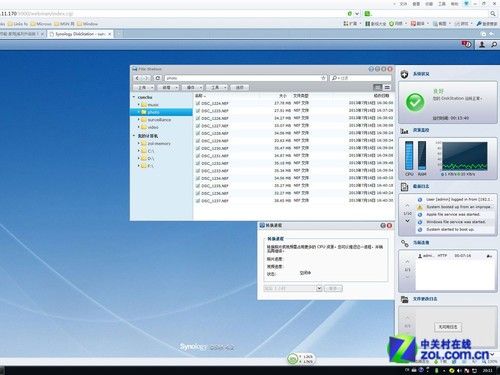Click the 设置 settings button

(239, 87)
